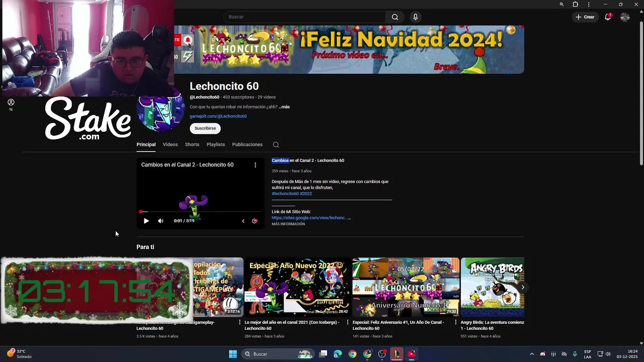This screenshot has width=644, height=362.
Task: Click the microphone tray icon
Action: (x=575, y=354)
